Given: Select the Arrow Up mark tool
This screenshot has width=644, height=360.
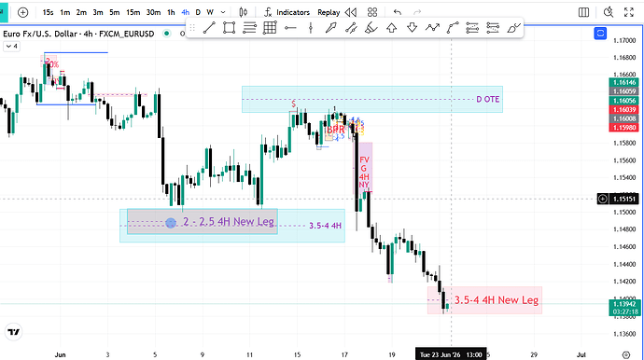Looking at the screenshot, I should pyautogui.click(x=392, y=28).
